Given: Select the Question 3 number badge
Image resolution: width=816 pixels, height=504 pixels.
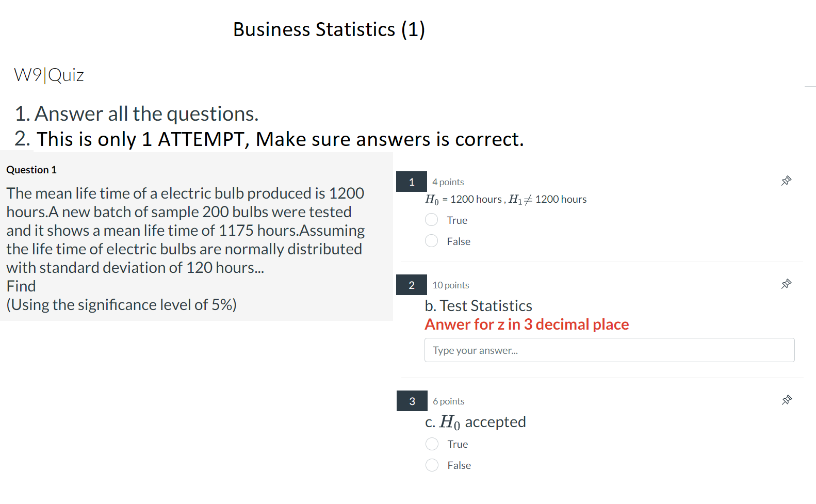Looking at the screenshot, I should point(411,400).
